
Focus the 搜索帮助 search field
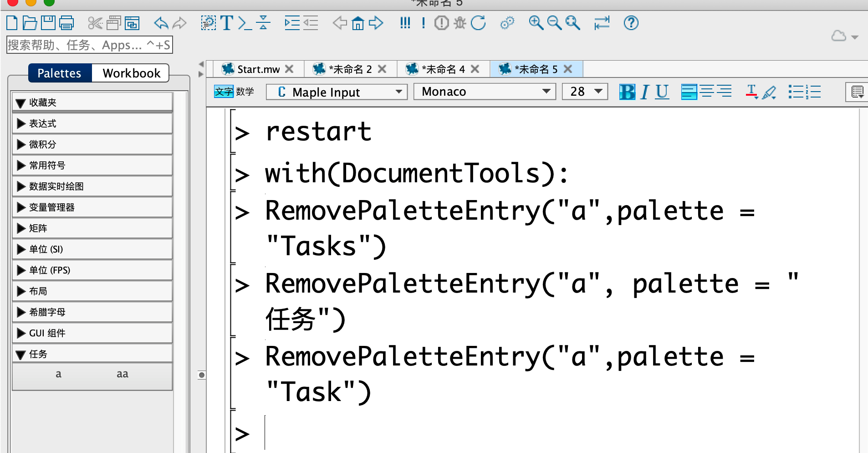coord(90,45)
